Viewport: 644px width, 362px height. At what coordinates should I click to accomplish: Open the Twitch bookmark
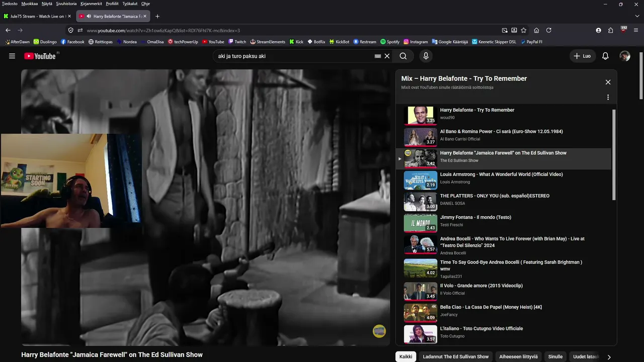click(x=237, y=42)
